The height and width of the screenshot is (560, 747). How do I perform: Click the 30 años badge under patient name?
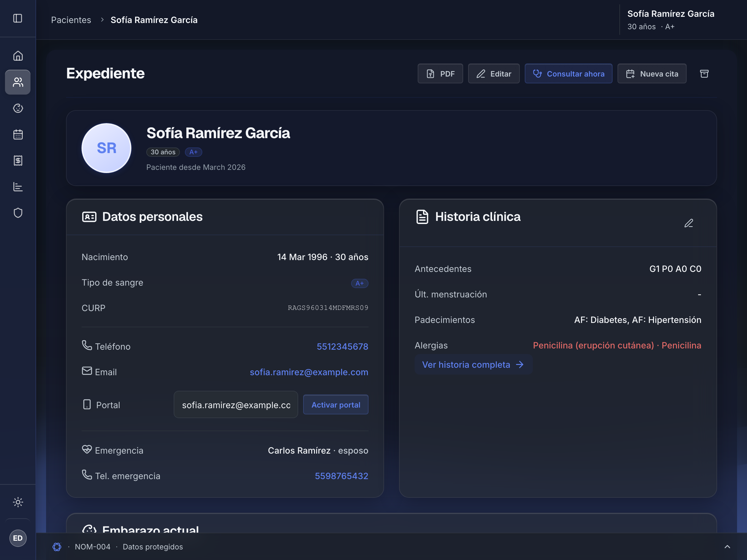pyautogui.click(x=163, y=152)
